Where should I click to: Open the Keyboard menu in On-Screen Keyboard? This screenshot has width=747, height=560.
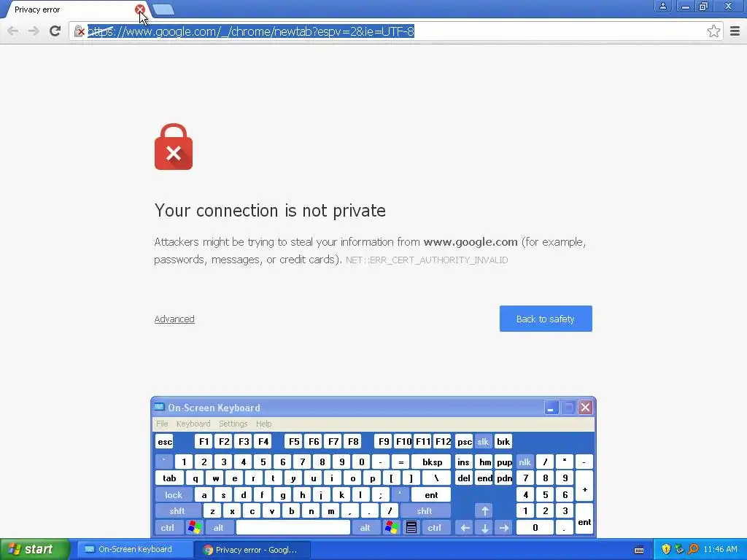pyautogui.click(x=193, y=424)
